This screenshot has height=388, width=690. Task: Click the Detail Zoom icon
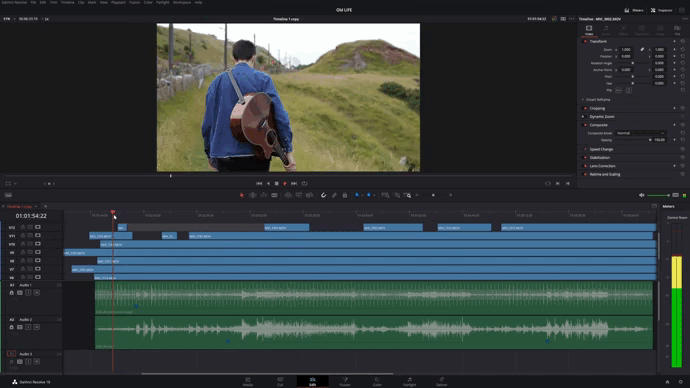click(x=397, y=195)
